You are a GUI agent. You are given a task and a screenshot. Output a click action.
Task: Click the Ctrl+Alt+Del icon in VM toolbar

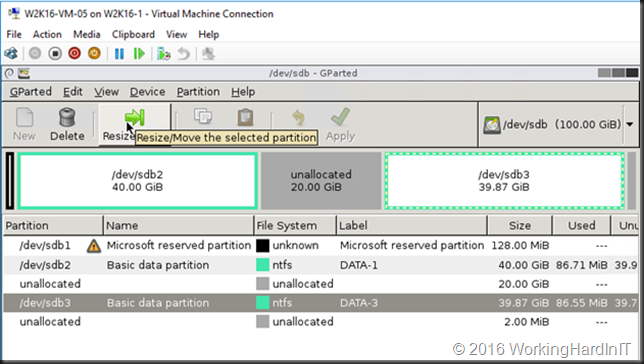pyautogui.click(x=11, y=53)
